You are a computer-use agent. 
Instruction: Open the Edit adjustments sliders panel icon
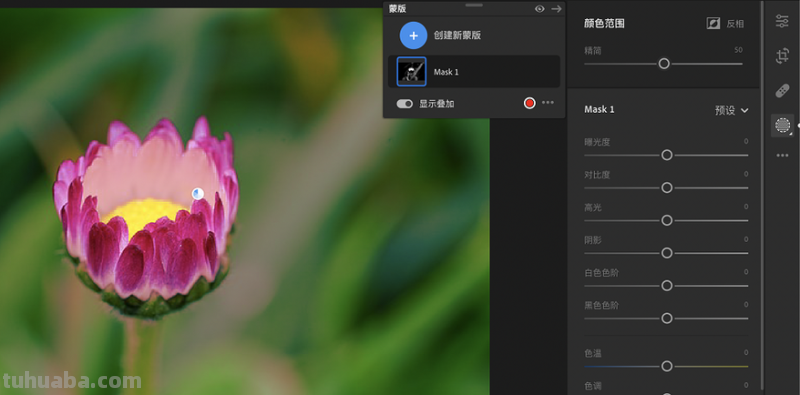click(x=782, y=21)
